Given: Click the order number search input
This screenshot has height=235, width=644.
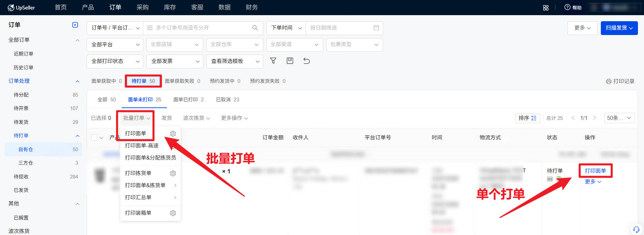Looking at the screenshot, I should [x=203, y=28].
